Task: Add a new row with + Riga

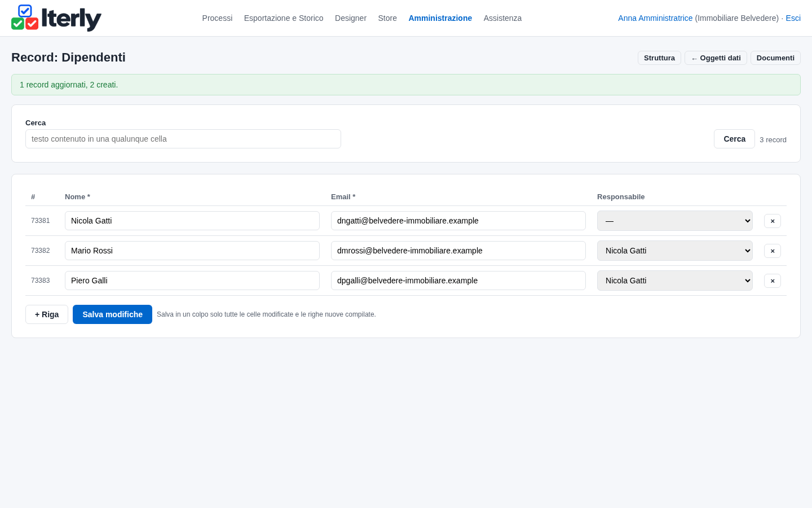Action: pos(47,314)
